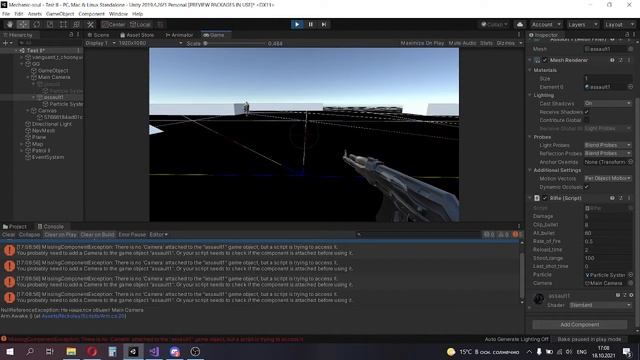Viewport: 640px width, 360px height.
Task: Select the Rotate tool in toolbar
Action: (36, 24)
